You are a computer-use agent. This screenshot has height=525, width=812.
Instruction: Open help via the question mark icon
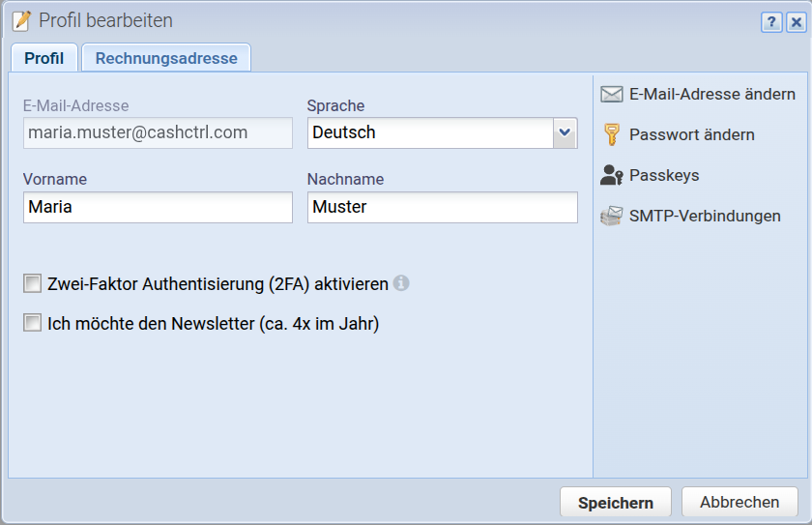tap(771, 22)
